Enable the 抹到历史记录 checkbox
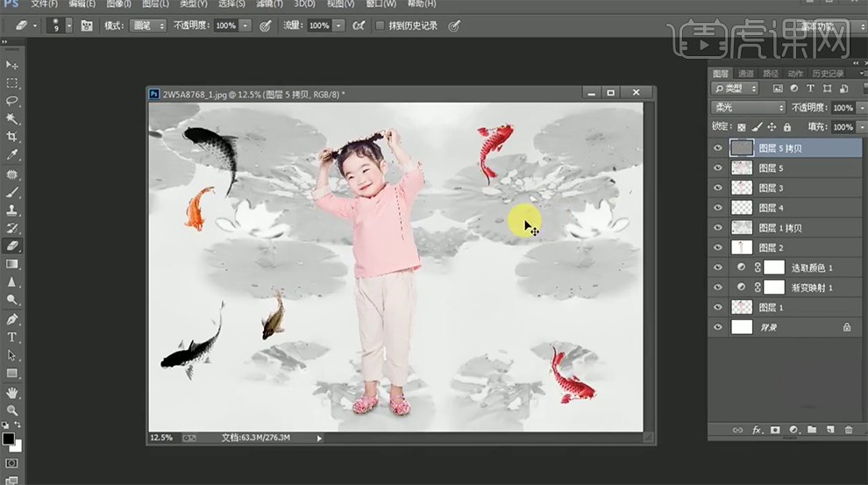Image resolution: width=868 pixels, height=485 pixels. pos(380,26)
